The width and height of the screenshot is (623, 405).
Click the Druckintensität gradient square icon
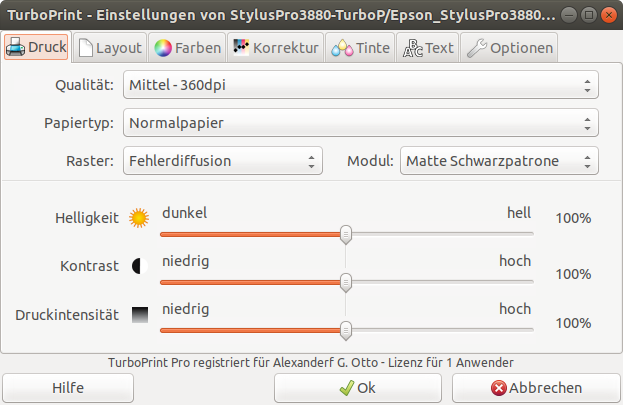tap(139, 315)
